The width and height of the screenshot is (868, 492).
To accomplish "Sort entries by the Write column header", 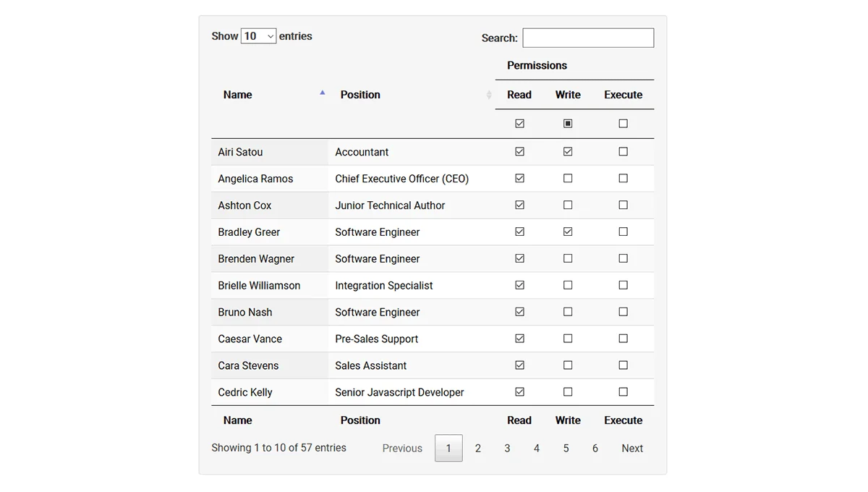I will click(567, 95).
